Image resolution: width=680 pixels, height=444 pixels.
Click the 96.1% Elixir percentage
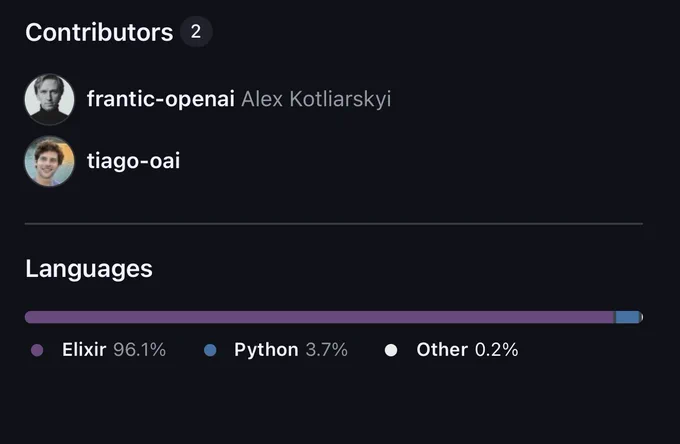click(140, 349)
